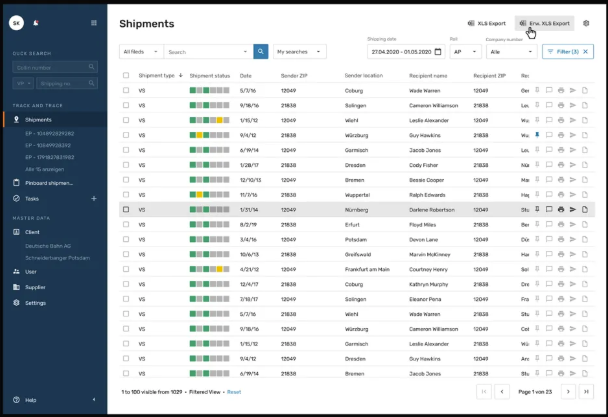
Task: Expand the My searches dropdown
Action: [300, 52]
